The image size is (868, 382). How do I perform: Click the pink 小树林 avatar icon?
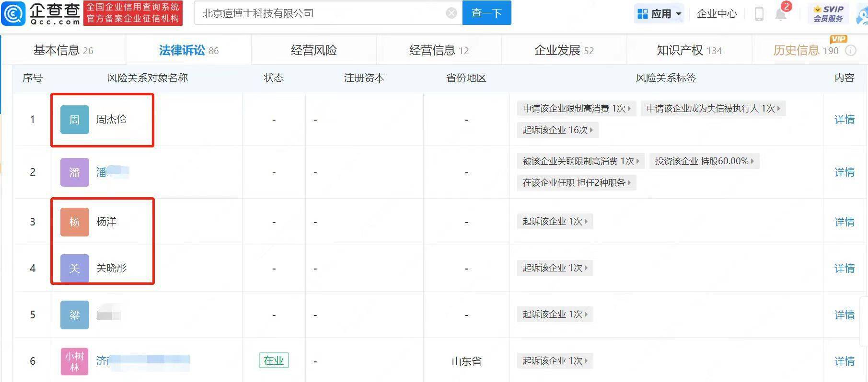pyautogui.click(x=74, y=361)
